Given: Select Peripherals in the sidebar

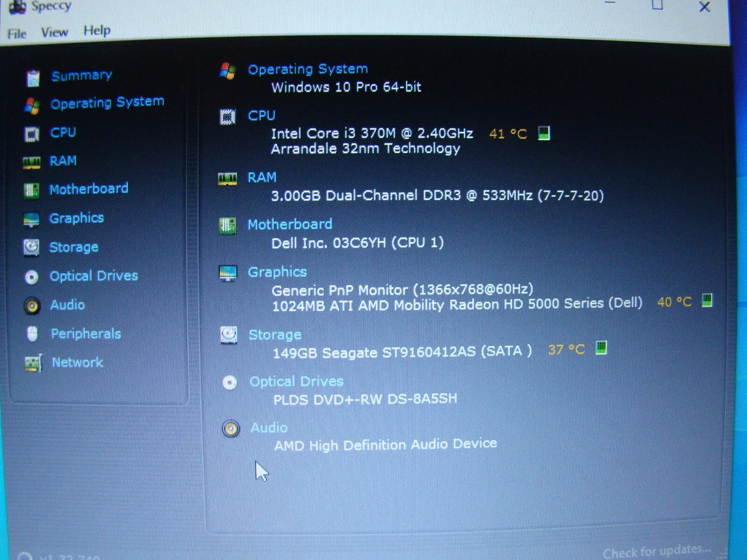Looking at the screenshot, I should coord(86,334).
